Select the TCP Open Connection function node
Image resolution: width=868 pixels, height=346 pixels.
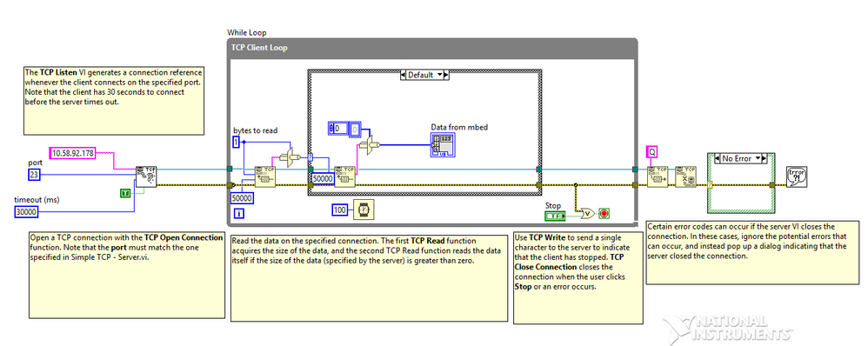tap(147, 176)
